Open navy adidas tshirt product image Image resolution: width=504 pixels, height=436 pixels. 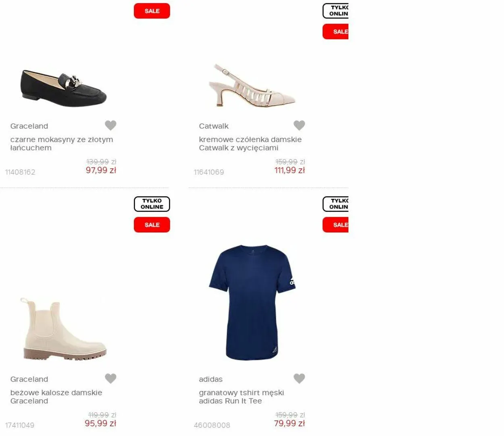(252, 302)
